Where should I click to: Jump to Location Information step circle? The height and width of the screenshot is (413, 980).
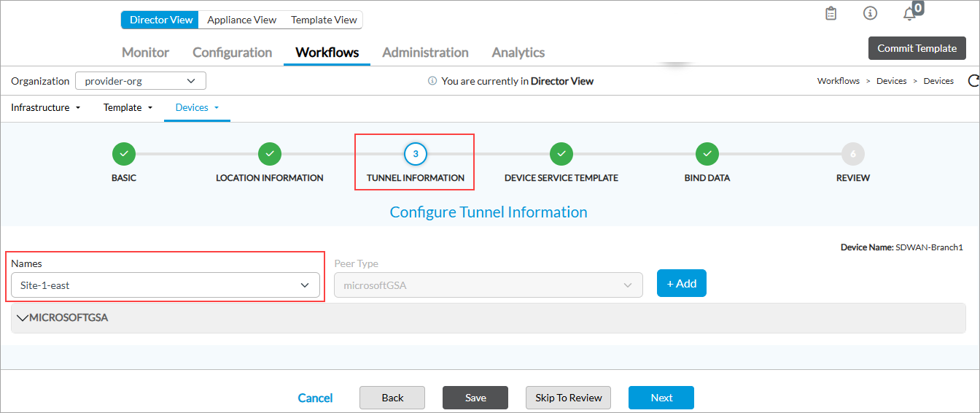coord(270,154)
